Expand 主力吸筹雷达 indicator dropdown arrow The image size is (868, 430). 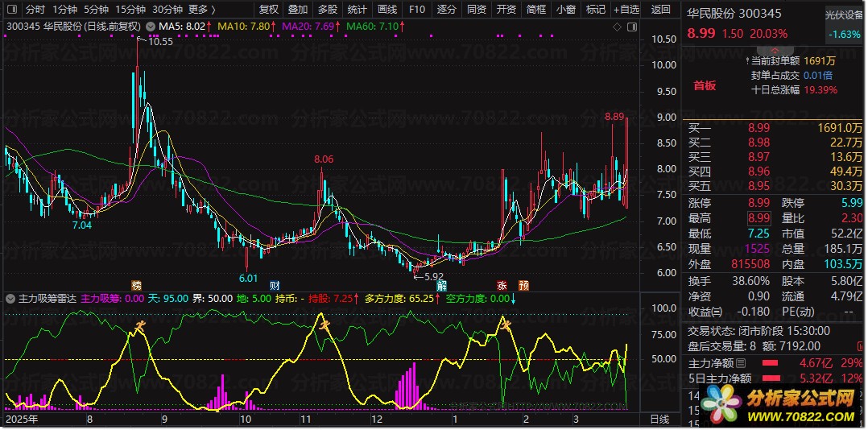(11, 298)
